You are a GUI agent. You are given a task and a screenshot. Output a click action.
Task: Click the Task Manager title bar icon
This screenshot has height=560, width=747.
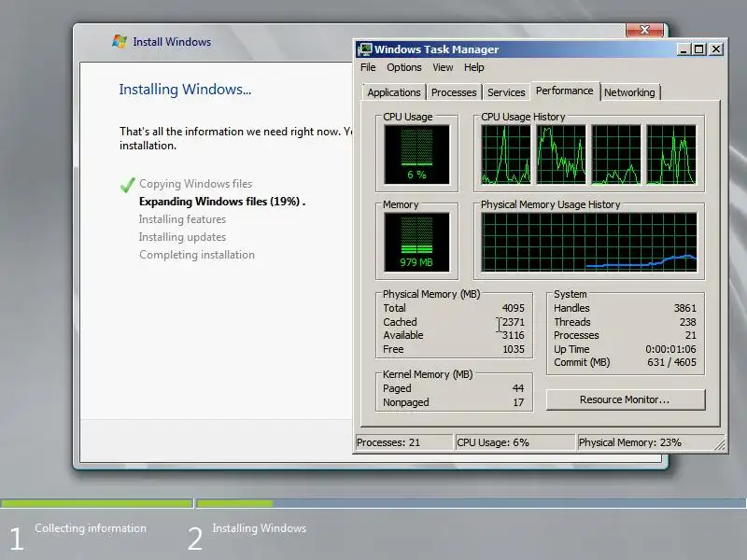365,49
